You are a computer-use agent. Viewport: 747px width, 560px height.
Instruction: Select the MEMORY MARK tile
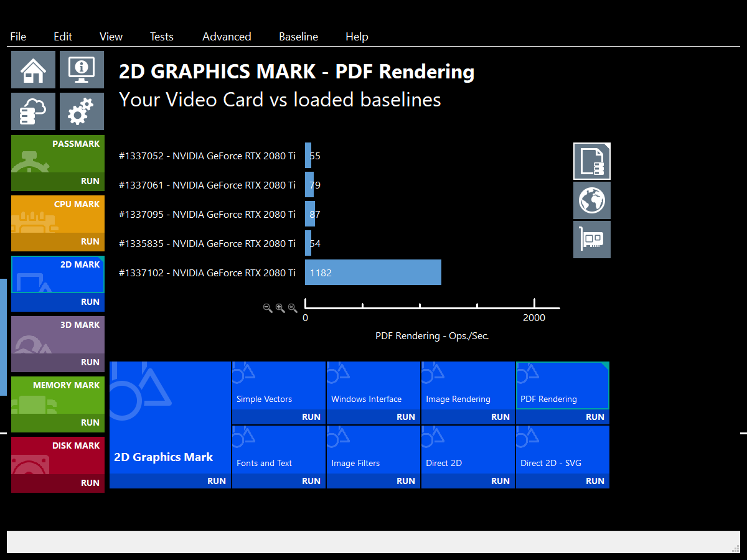coord(58,395)
